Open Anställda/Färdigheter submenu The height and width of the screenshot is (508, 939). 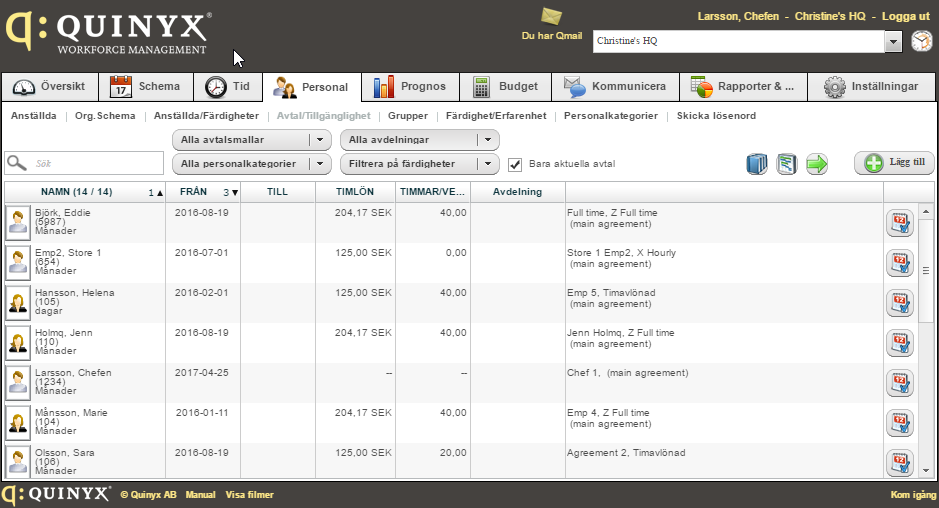(207, 116)
